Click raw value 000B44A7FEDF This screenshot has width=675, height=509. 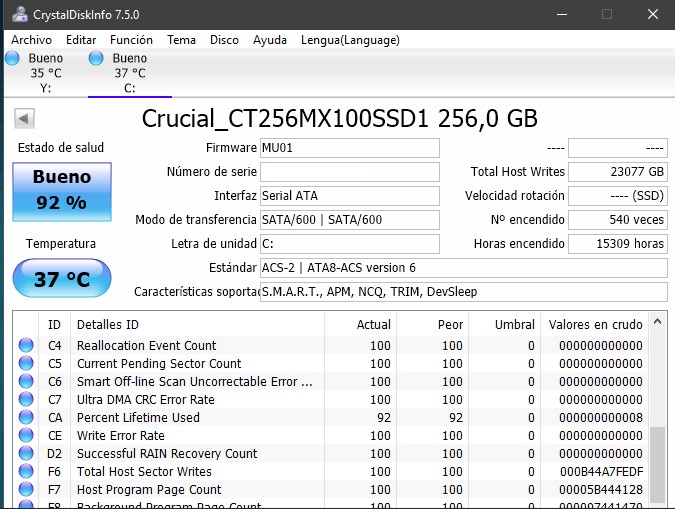601,472
